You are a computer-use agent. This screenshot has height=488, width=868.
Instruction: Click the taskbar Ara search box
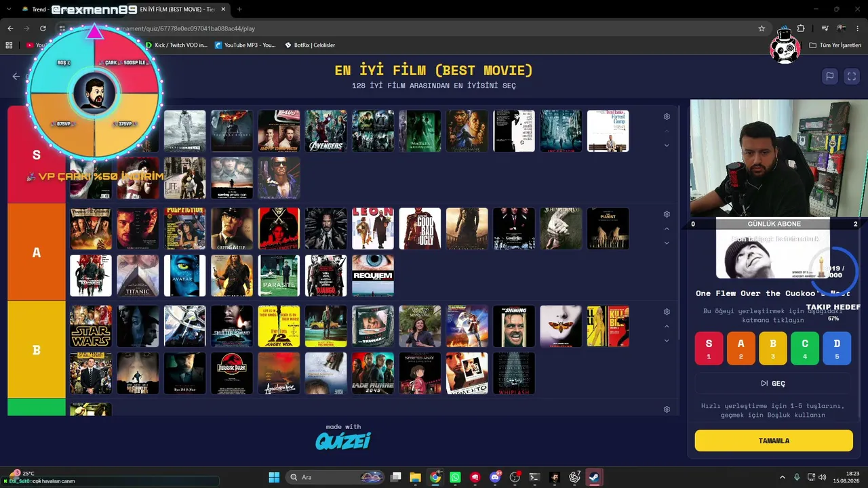(x=334, y=477)
